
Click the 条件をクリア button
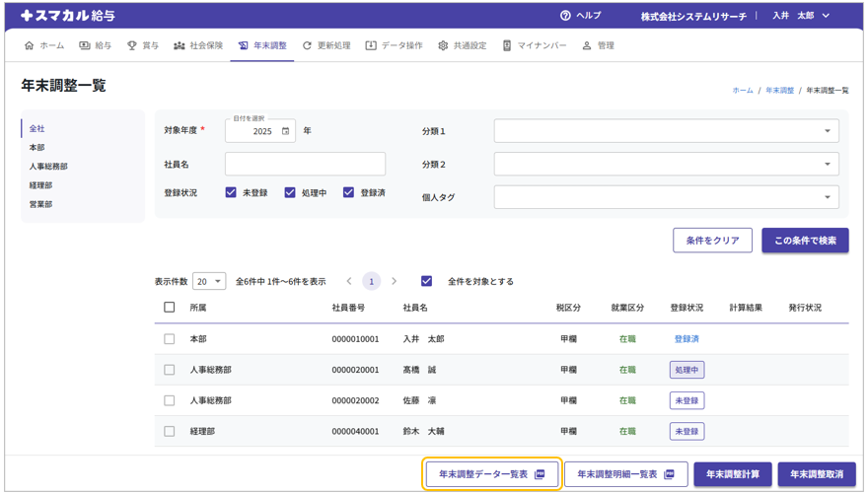click(x=712, y=241)
